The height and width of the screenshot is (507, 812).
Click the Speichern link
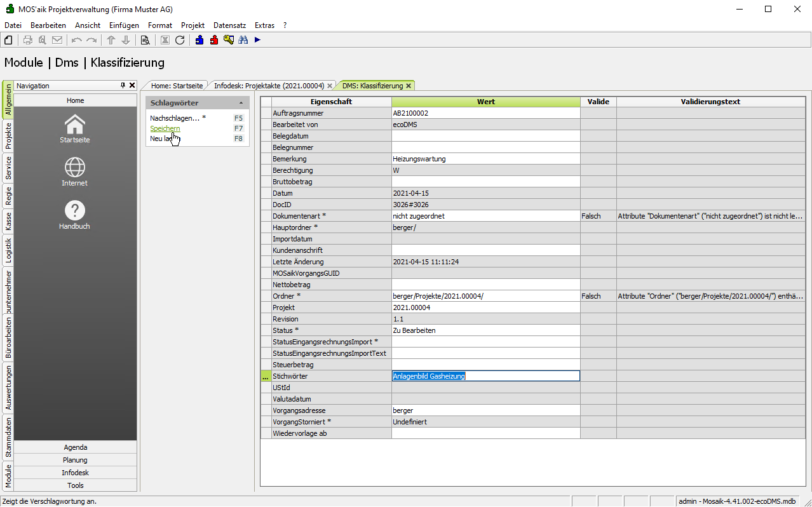coord(165,128)
